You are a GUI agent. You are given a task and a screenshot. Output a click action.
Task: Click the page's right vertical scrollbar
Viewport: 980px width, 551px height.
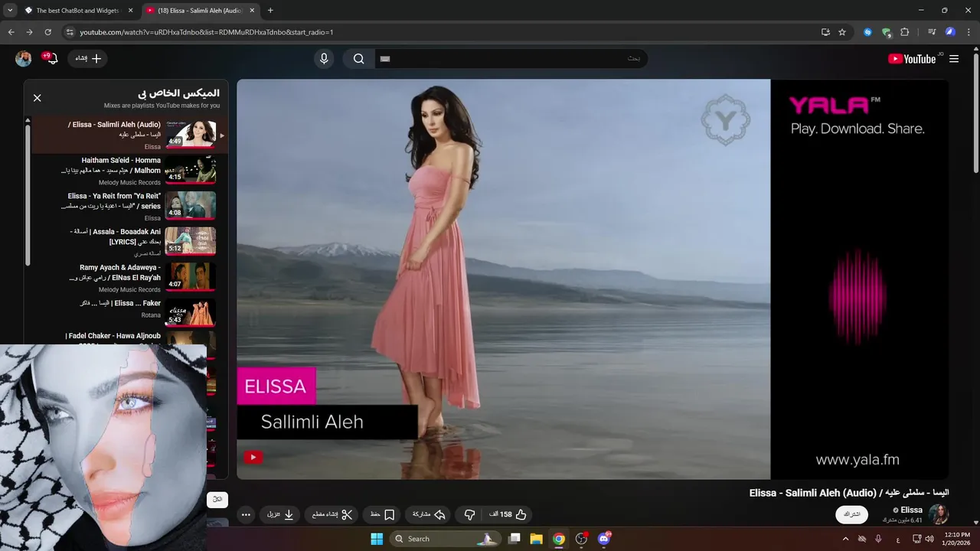click(975, 115)
